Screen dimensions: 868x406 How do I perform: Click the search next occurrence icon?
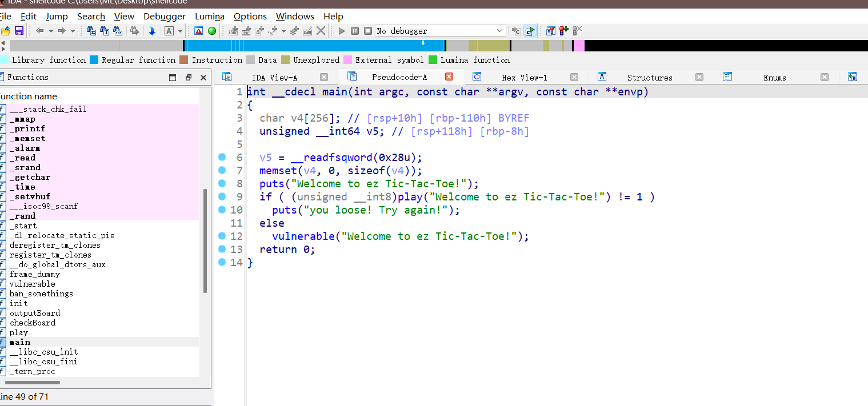(x=135, y=31)
